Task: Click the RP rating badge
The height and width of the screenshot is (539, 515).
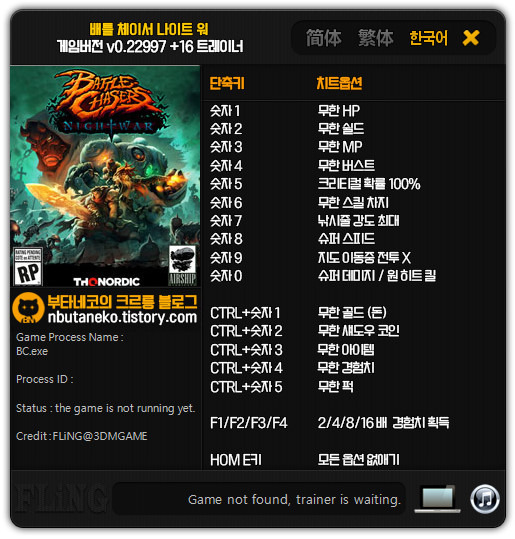Action: point(28,266)
